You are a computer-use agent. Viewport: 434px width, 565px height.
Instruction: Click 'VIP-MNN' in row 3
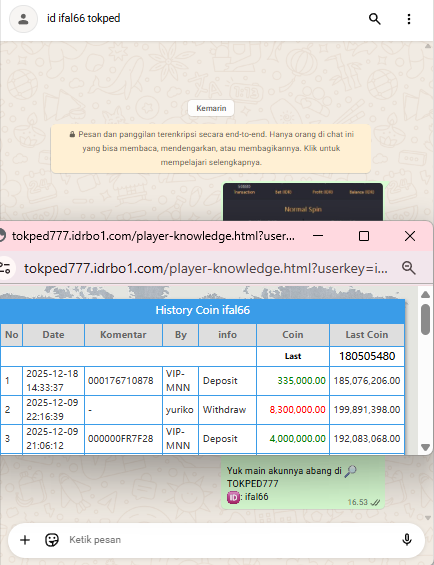tap(178, 439)
